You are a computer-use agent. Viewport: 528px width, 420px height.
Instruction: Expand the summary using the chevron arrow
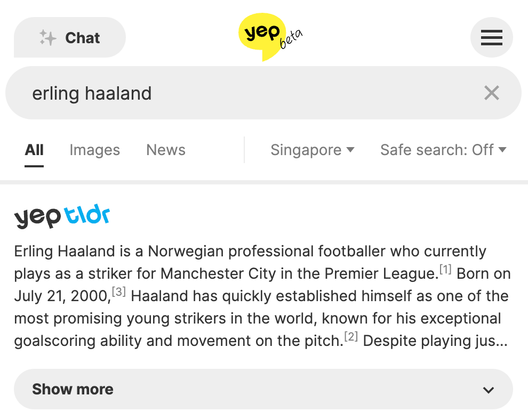click(x=488, y=390)
